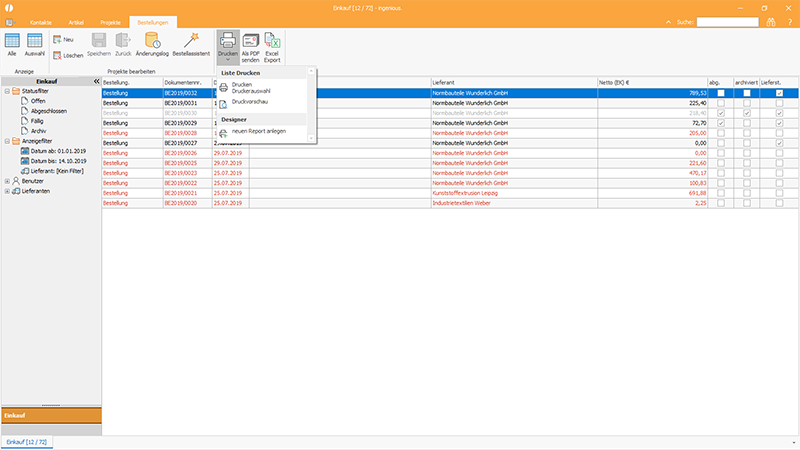Screen dimensions: 800x450
Task: Toggle archiviert checkbox for BE2019/0030
Action: tap(747, 113)
